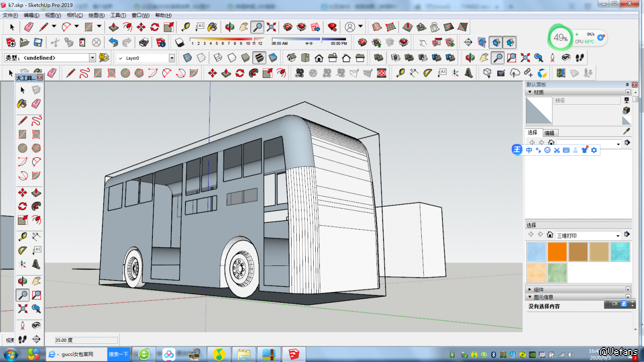Click the Print icon in the toolbar
644x362 pixels.
coord(144,42)
